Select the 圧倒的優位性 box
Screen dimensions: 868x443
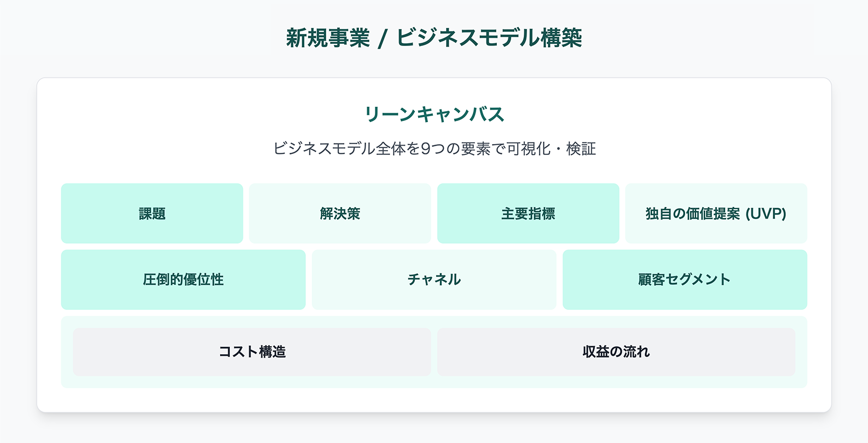[183, 280]
